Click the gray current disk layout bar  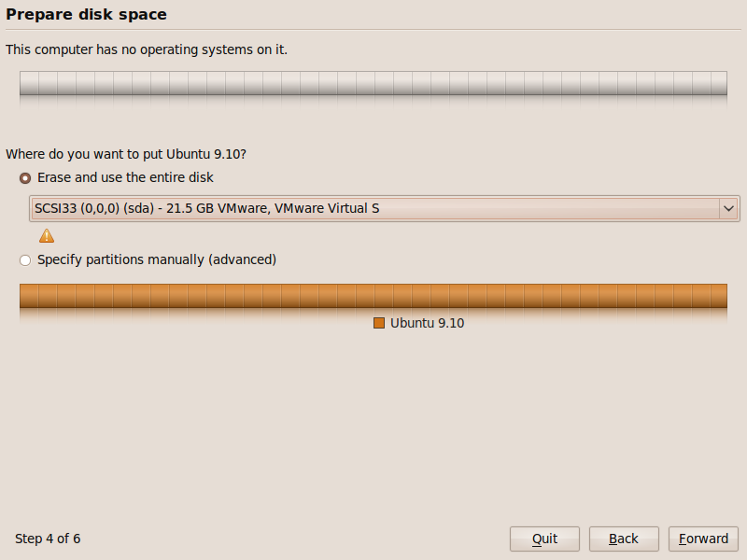[373, 83]
